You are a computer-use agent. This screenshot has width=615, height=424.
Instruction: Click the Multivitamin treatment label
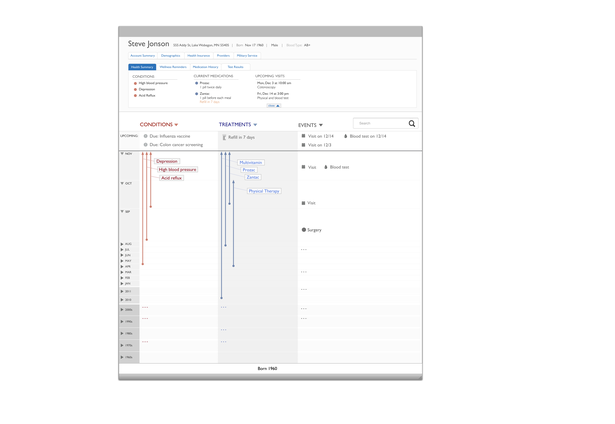pos(251,162)
